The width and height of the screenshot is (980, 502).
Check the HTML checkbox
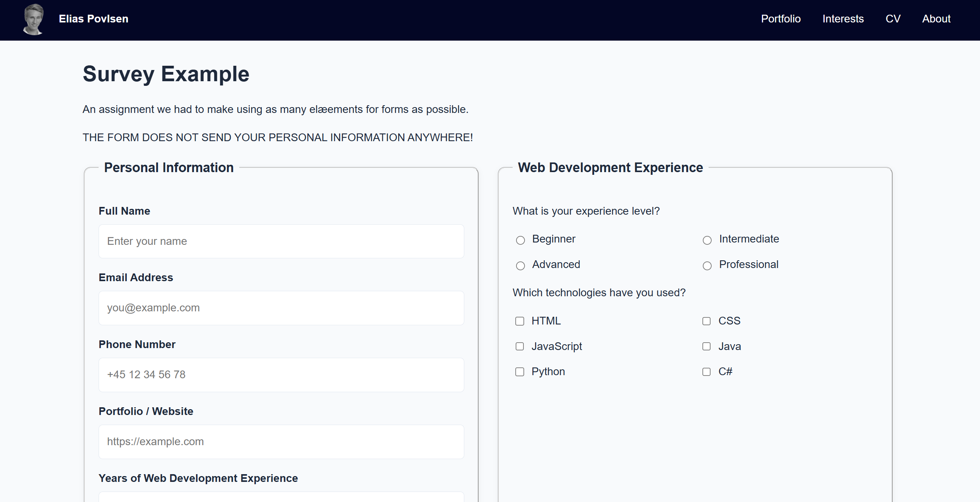(x=520, y=321)
